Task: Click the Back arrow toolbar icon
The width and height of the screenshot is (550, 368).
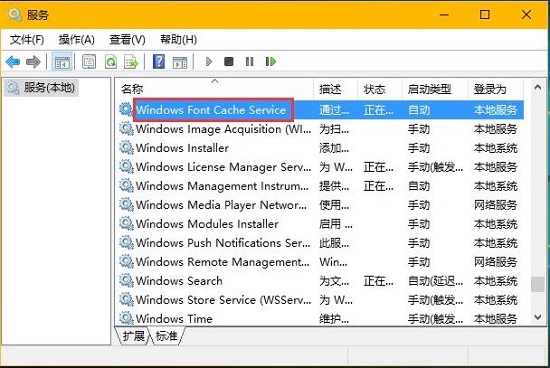Action: (13, 62)
